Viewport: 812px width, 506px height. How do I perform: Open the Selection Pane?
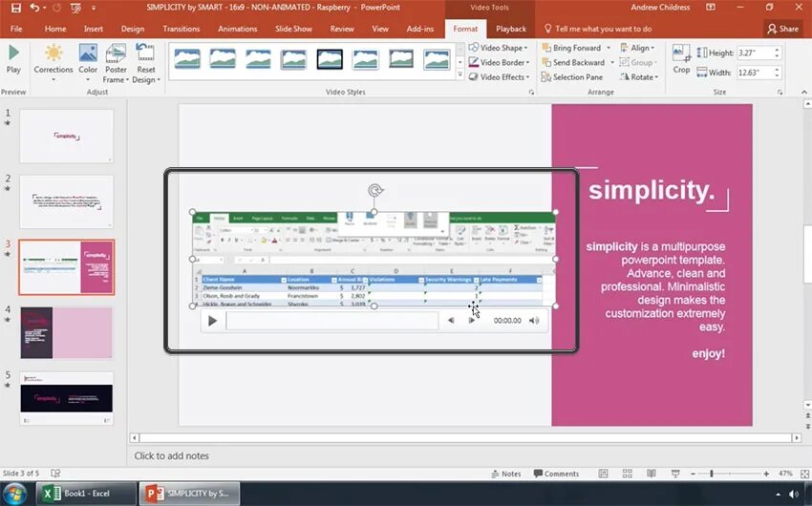571,76
